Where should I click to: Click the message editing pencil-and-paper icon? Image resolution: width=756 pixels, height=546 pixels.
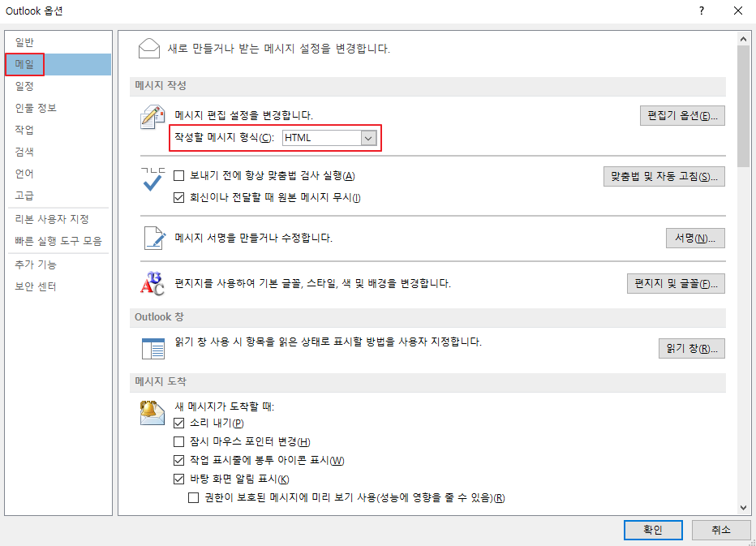point(152,117)
